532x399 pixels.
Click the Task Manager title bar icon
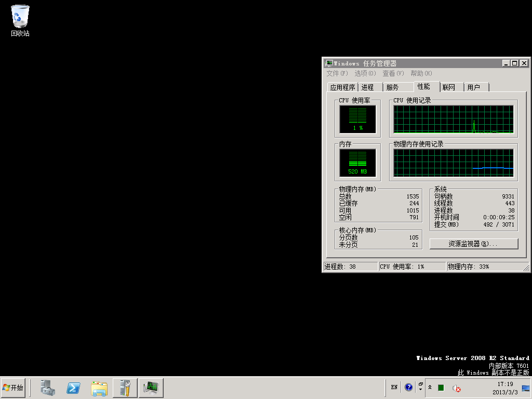click(x=328, y=63)
